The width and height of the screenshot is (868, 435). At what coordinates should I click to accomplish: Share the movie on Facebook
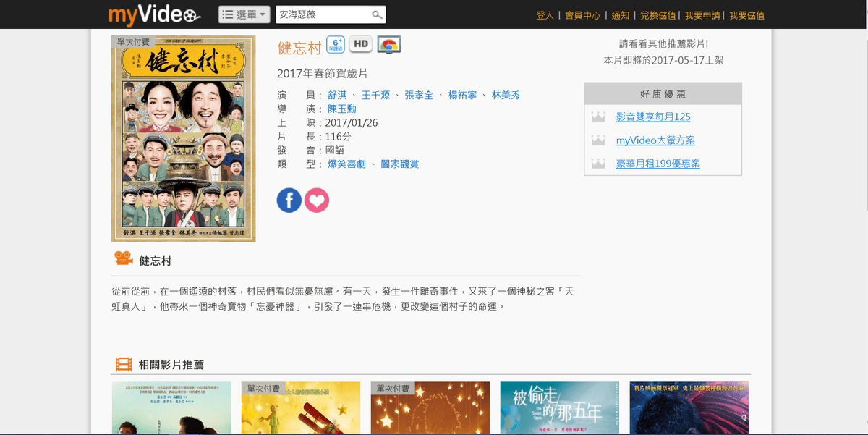tap(289, 200)
